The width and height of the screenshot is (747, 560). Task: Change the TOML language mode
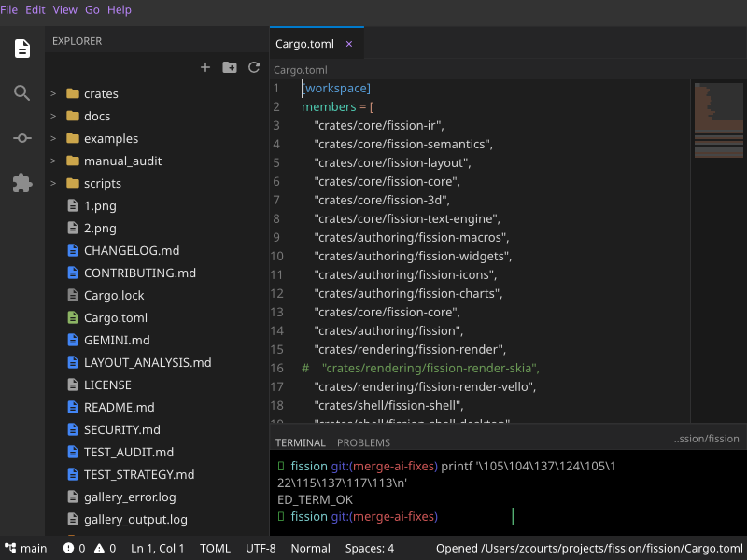[x=215, y=548]
